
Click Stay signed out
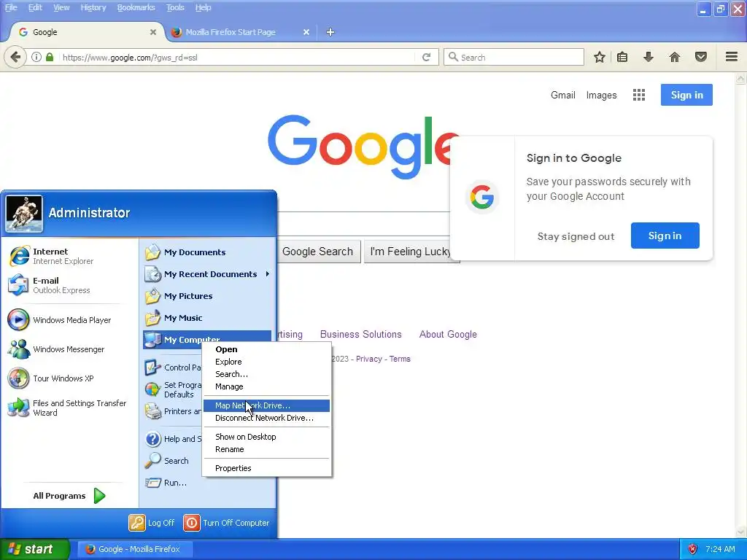point(576,236)
